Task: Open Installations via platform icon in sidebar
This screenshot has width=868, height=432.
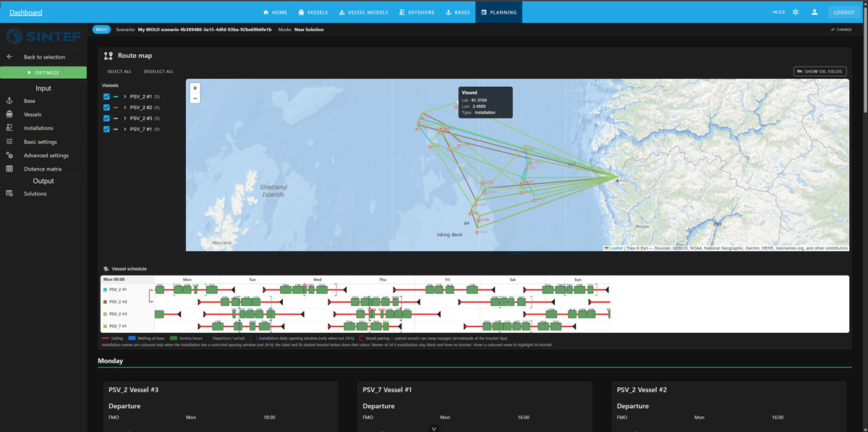Action: (9, 128)
